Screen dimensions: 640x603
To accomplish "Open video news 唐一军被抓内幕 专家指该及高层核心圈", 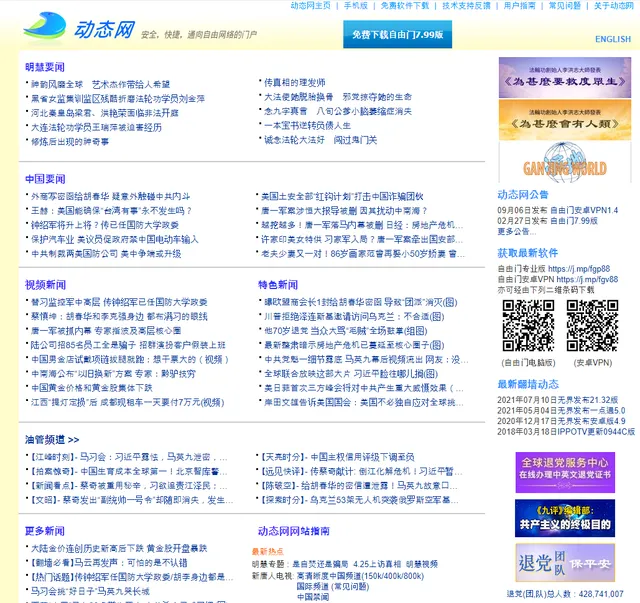I will tap(106, 331).
